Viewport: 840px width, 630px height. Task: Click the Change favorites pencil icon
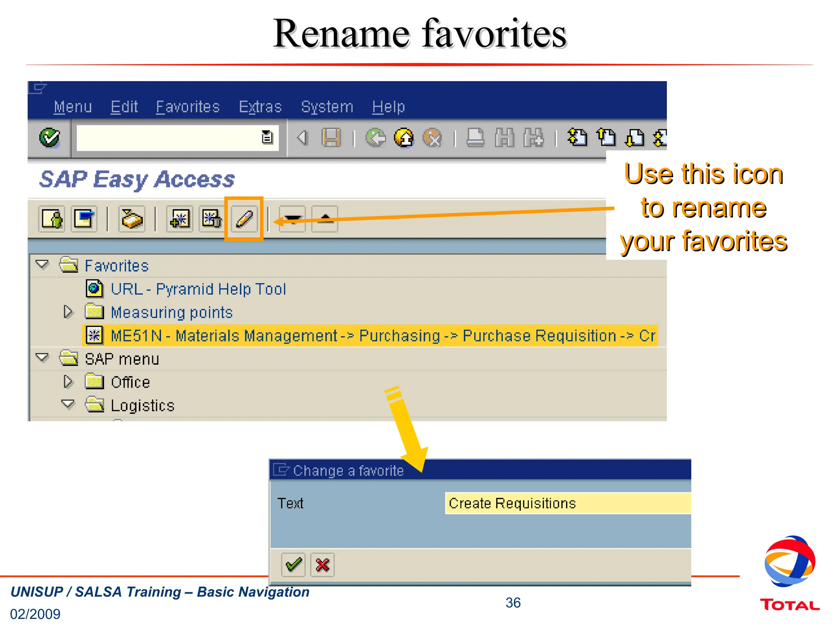244,219
